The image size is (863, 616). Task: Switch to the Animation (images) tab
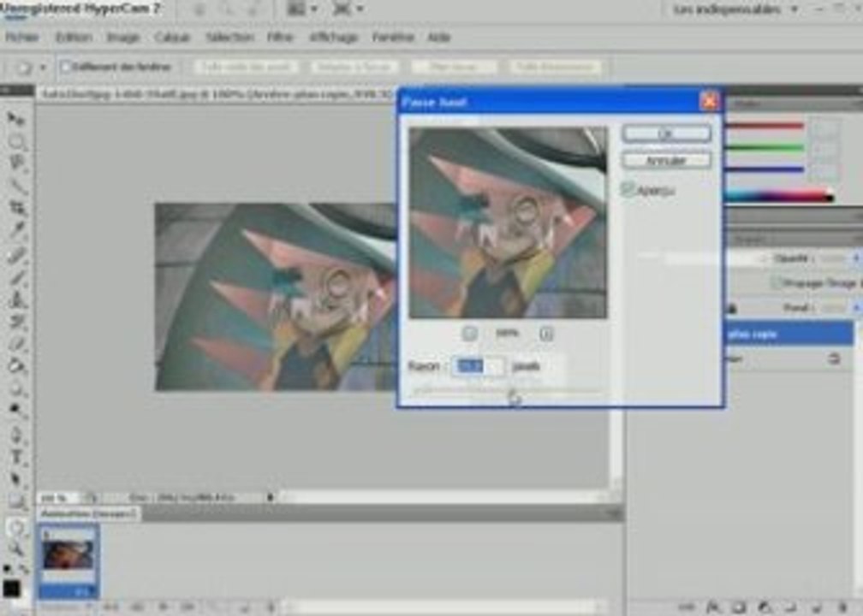(88, 513)
